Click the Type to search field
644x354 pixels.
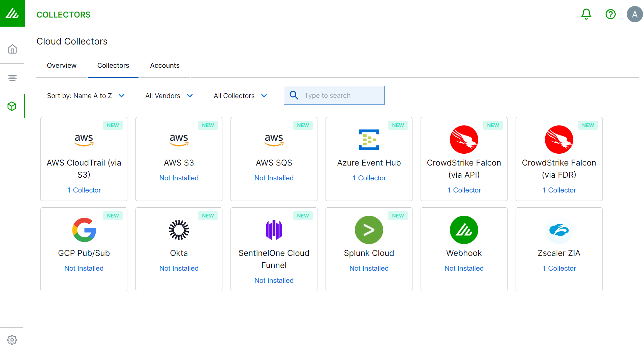click(334, 95)
